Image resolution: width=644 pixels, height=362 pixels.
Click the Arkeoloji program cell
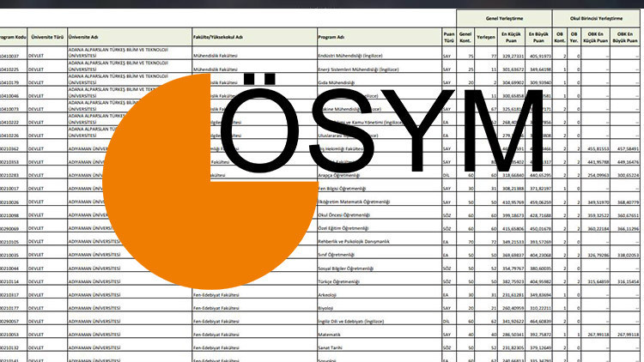coord(330,295)
